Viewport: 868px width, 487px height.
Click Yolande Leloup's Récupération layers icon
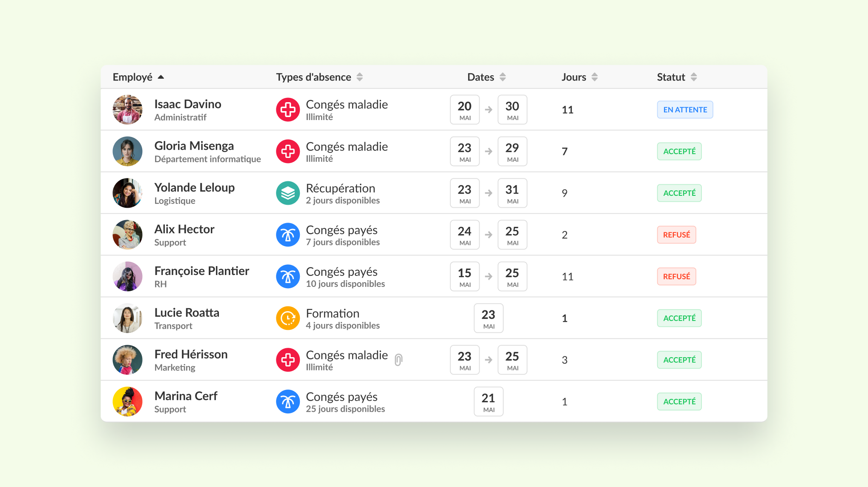288,193
